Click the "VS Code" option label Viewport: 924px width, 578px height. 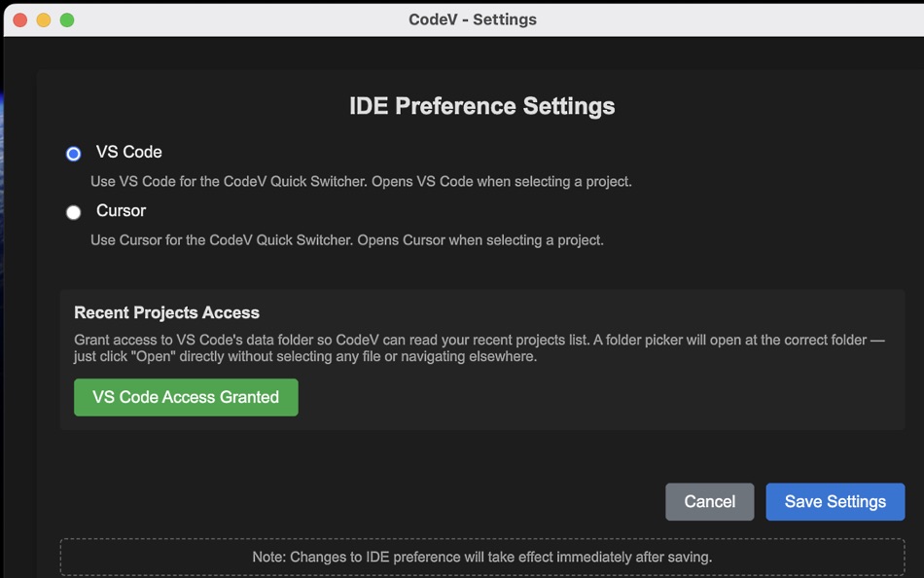[x=127, y=152]
